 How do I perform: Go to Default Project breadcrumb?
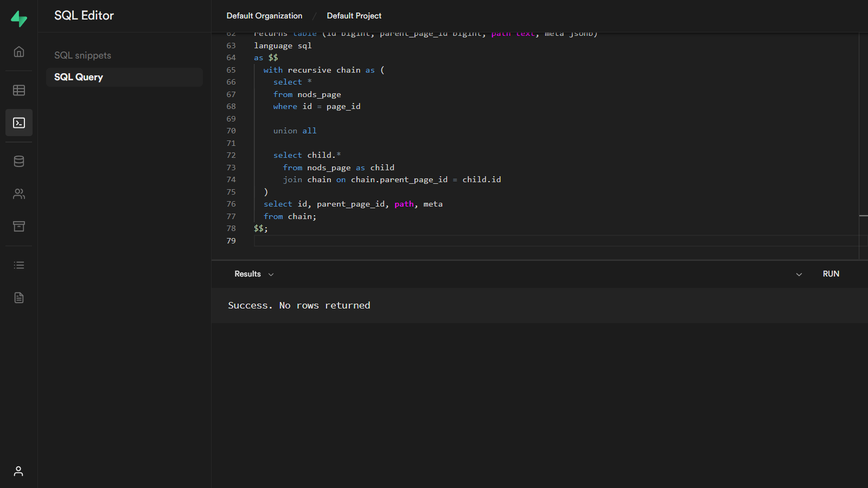click(354, 16)
